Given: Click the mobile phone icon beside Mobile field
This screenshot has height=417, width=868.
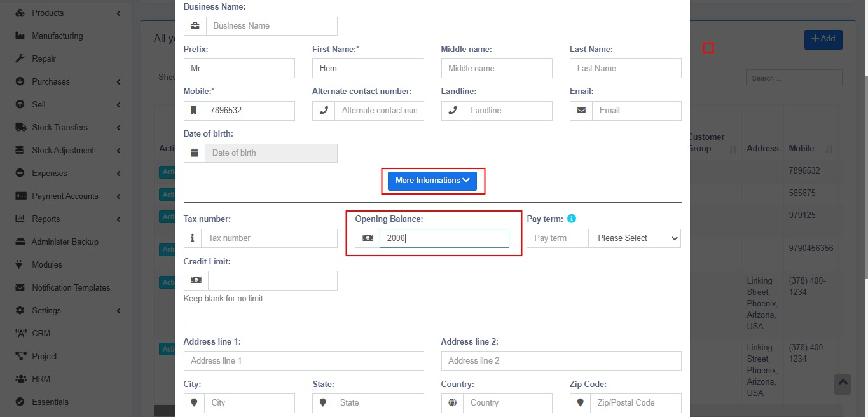Looking at the screenshot, I should point(193,111).
